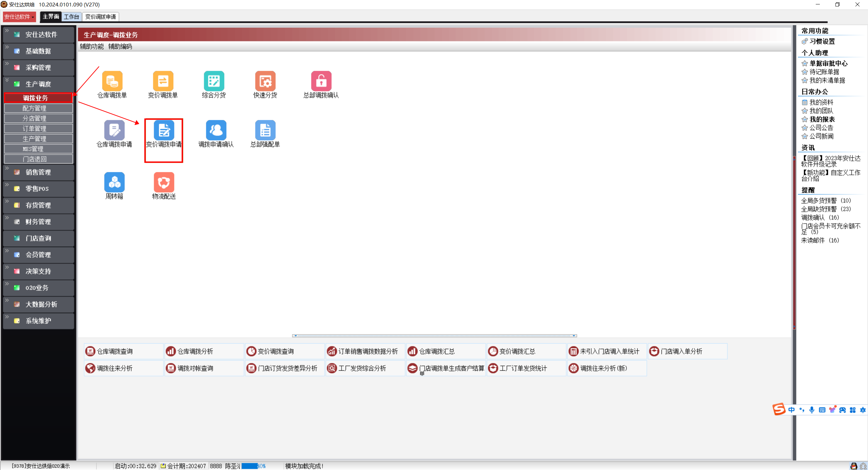Screen dimensions: 868x470
Task: Switch to the 工作台 tab
Action: click(x=71, y=17)
